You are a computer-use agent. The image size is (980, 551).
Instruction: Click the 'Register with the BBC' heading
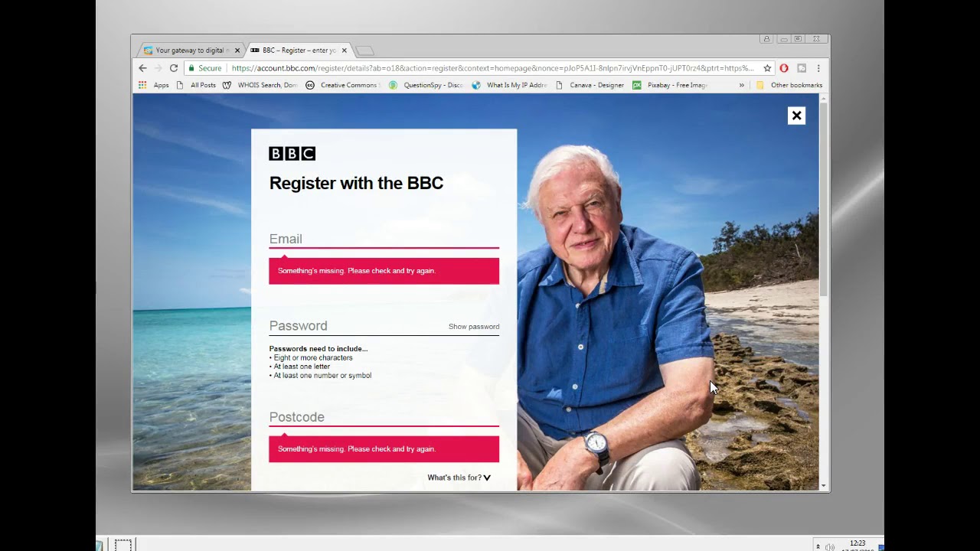coord(356,183)
